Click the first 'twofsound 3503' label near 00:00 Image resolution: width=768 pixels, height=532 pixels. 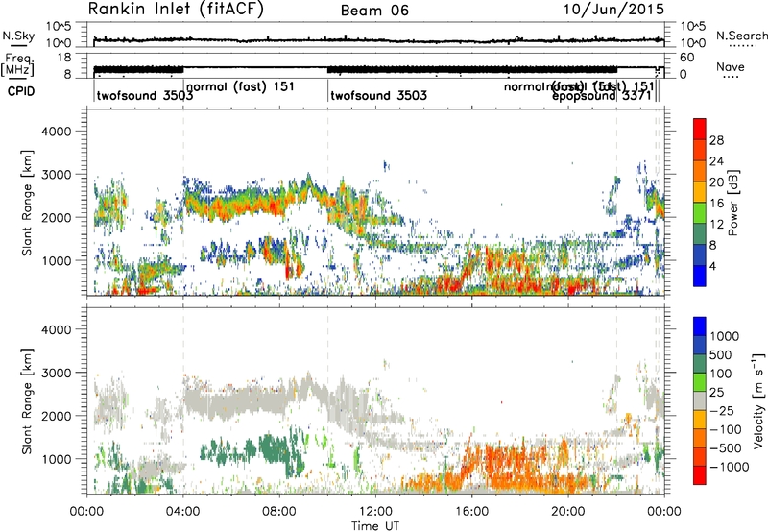[145, 95]
